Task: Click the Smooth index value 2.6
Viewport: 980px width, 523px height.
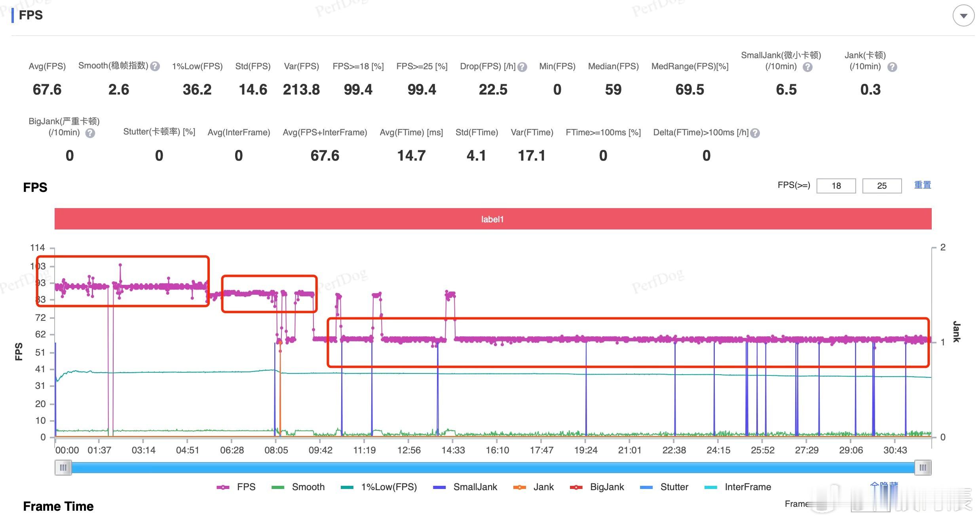Action: coord(119,90)
